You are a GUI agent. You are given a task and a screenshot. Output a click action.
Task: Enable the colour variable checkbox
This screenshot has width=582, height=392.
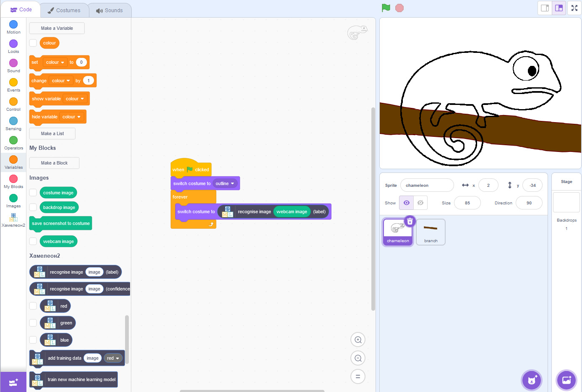pos(33,43)
